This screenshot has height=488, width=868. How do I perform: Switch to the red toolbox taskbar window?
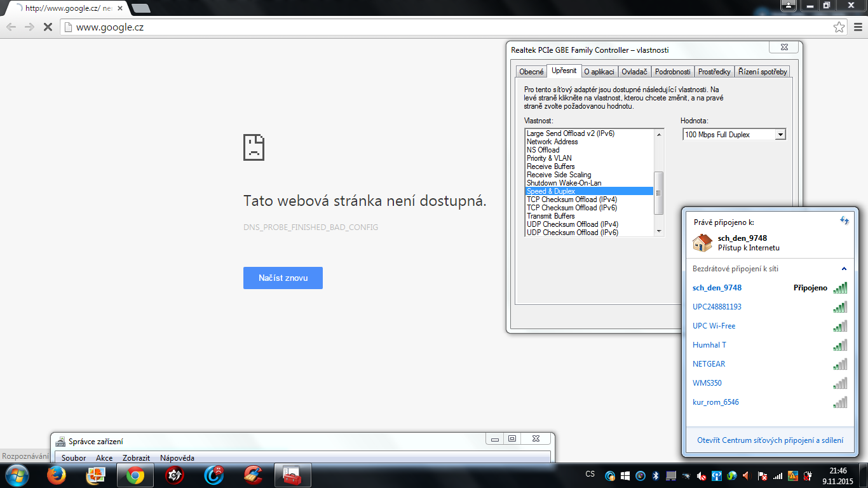292,475
